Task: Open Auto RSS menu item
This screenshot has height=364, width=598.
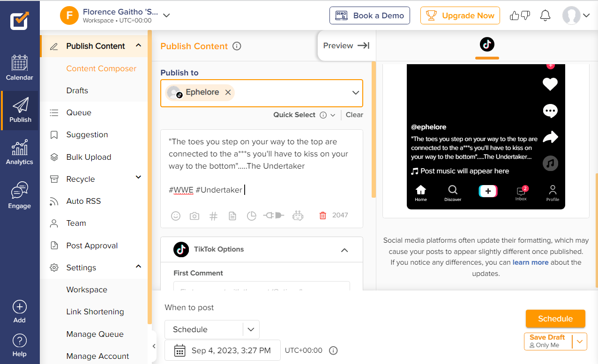Action: [x=83, y=201]
